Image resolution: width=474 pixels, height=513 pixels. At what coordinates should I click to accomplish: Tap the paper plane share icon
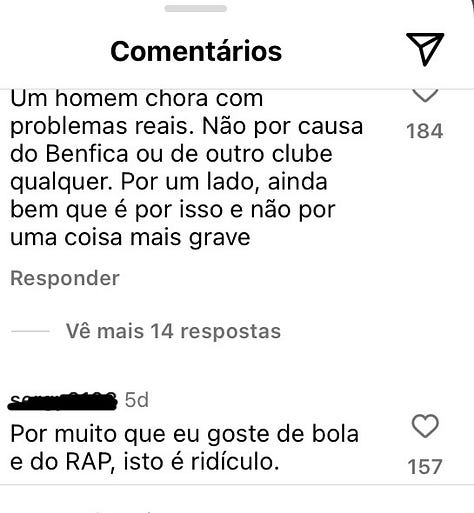click(425, 49)
